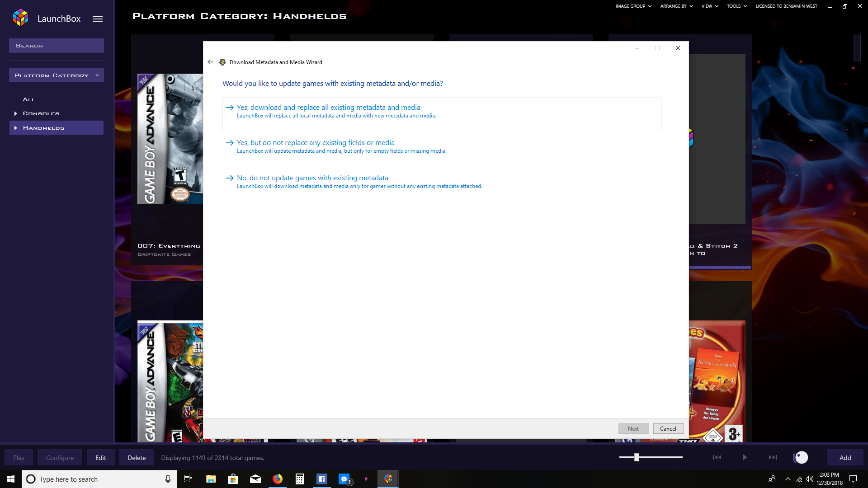Open the volume control in tray
Image resolution: width=868 pixels, height=488 pixels.
[x=810, y=479]
